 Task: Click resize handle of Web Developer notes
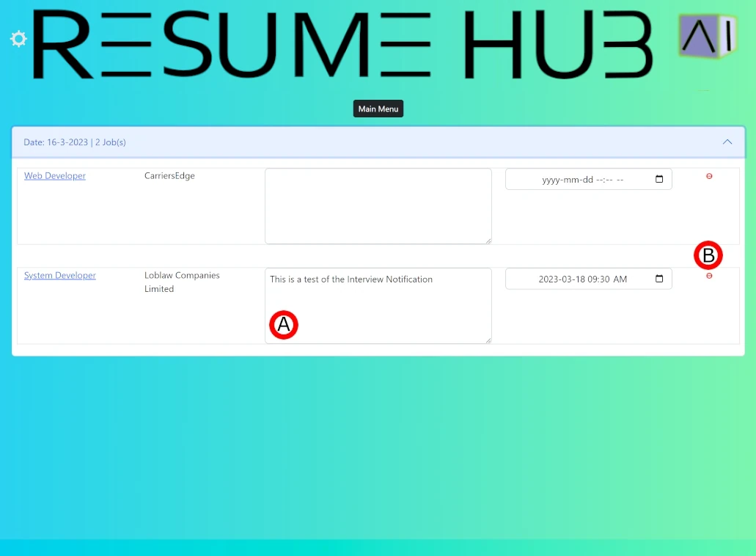(488, 240)
